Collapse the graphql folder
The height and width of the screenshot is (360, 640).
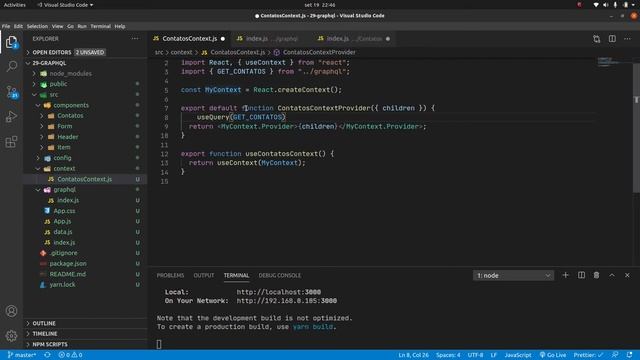tap(86, 189)
